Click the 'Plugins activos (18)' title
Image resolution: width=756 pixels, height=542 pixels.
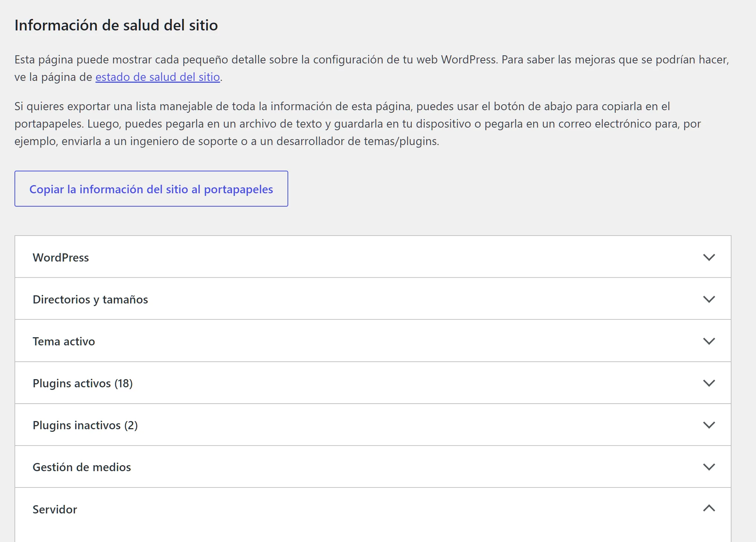[83, 383]
